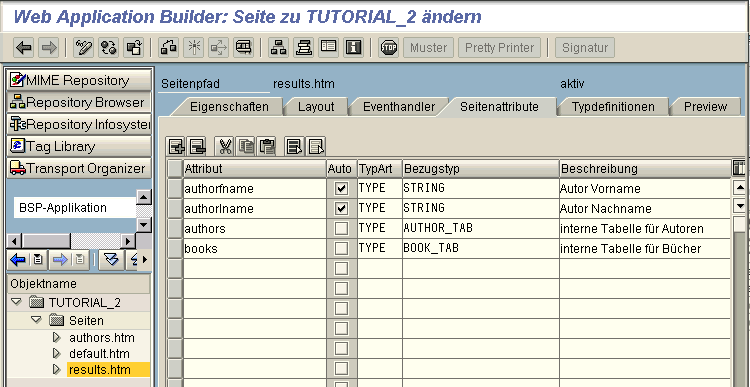Viewport: 750px width, 387px height.
Task: Check the Auto box for books
Action: [341, 249]
